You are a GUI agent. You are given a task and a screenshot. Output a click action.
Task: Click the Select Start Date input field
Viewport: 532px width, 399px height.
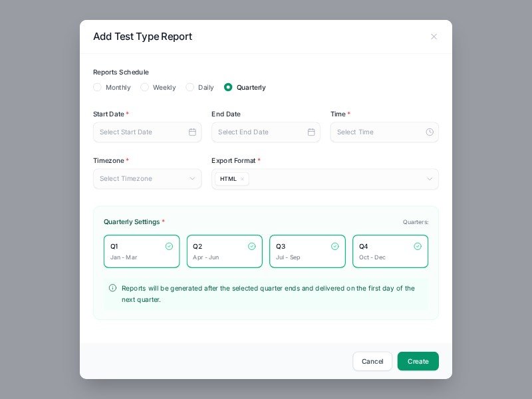(141, 132)
